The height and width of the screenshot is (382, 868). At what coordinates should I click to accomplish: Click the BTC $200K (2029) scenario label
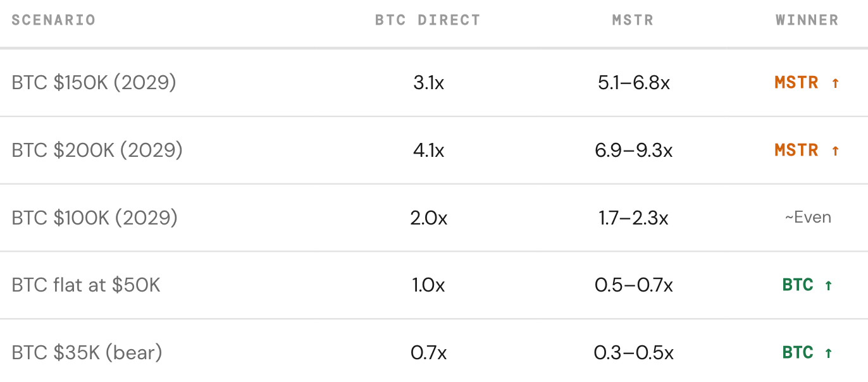pyautogui.click(x=97, y=151)
